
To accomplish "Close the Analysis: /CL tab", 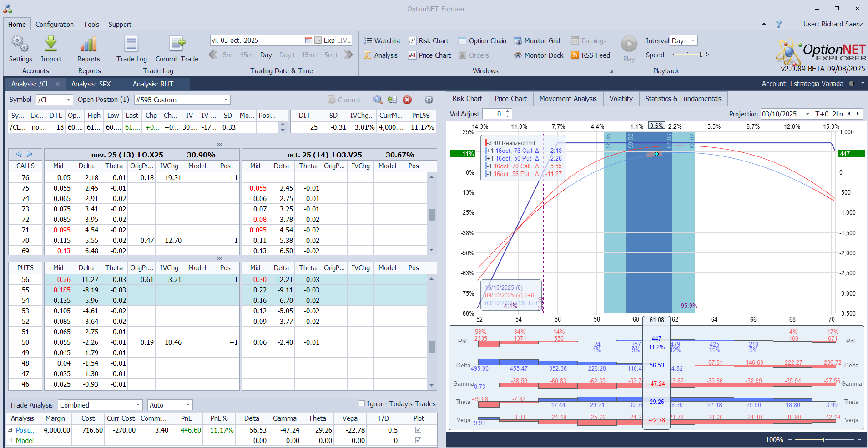I will 57,84.
